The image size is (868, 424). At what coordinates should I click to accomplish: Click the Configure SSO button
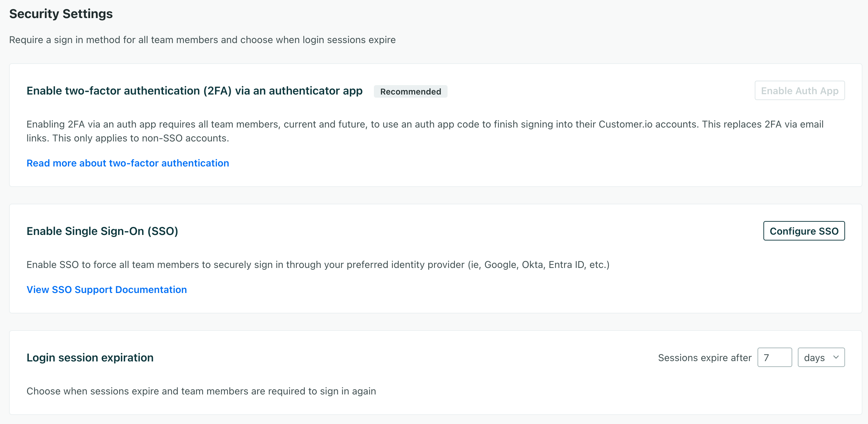804,231
